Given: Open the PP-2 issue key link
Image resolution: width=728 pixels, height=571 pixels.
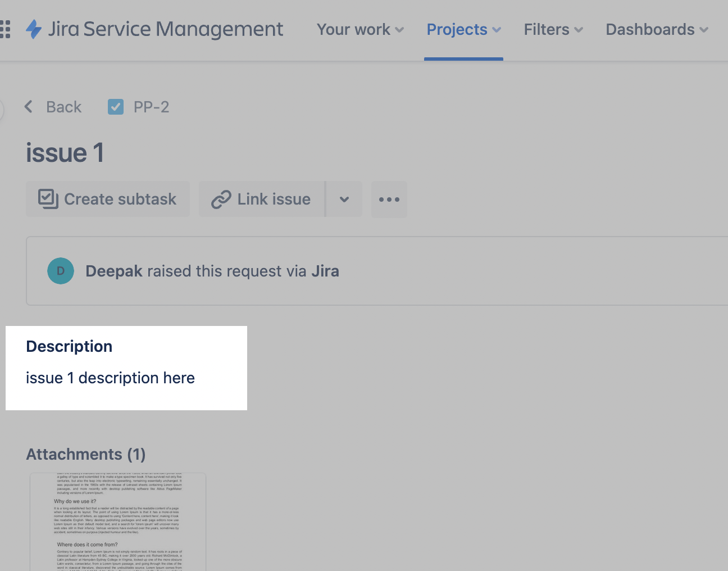Looking at the screenshot, I should click(x=151, y=107).
